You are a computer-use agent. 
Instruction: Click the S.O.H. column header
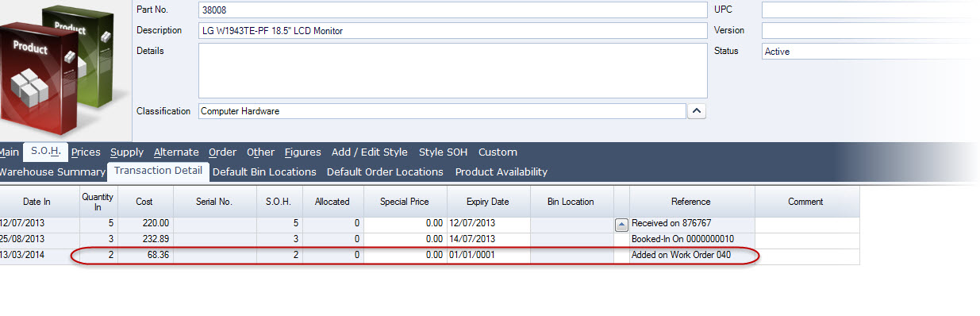(x=279, y=202)
